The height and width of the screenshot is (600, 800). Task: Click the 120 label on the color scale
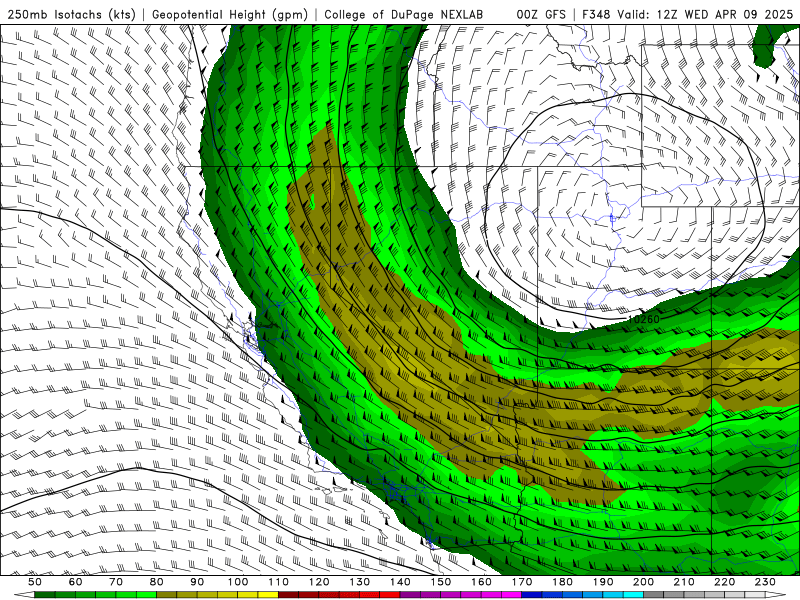coord(319,582)
